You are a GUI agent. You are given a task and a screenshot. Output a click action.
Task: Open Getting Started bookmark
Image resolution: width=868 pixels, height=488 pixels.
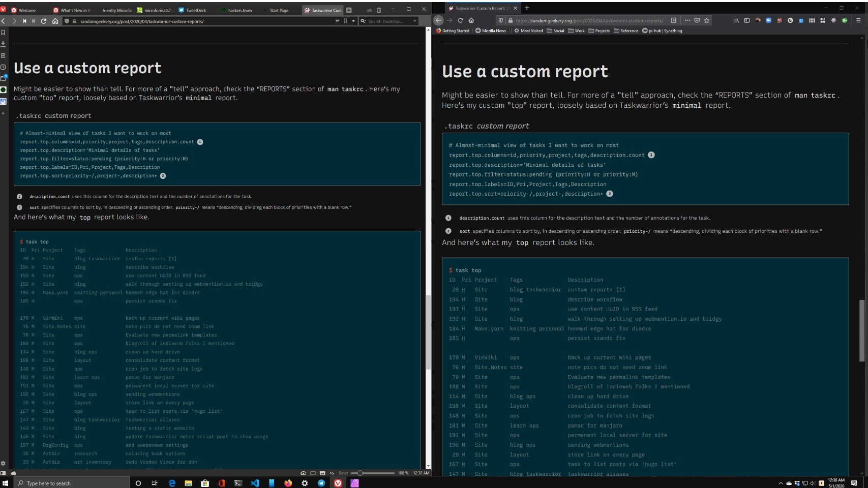point(453,30)
